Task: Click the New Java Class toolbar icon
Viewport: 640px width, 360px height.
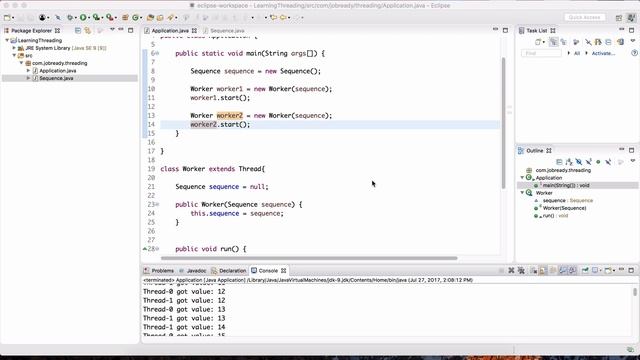Action: pos(135,18)
